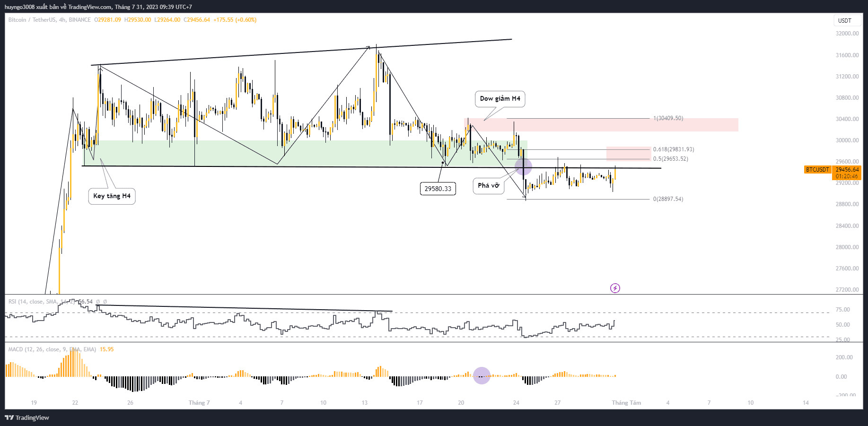Click the 27200.00 price axis label
The image size is (868, 426).
coord(847,290)
